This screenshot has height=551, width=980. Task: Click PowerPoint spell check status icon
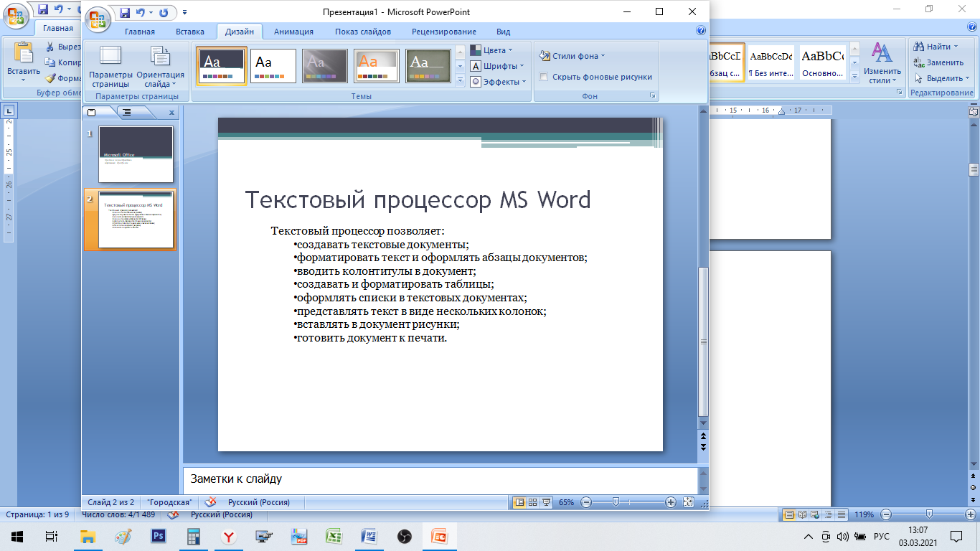click(x=211, y=502)
